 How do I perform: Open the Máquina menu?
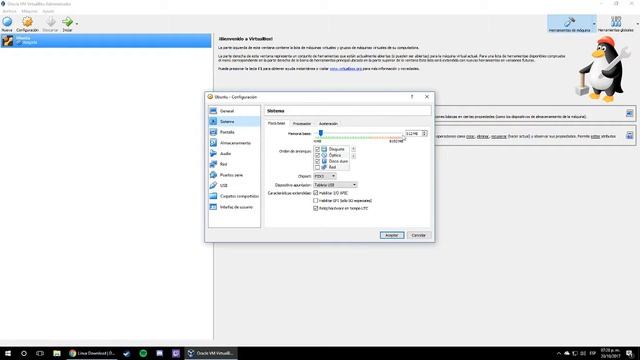click(x=29, y=11)
